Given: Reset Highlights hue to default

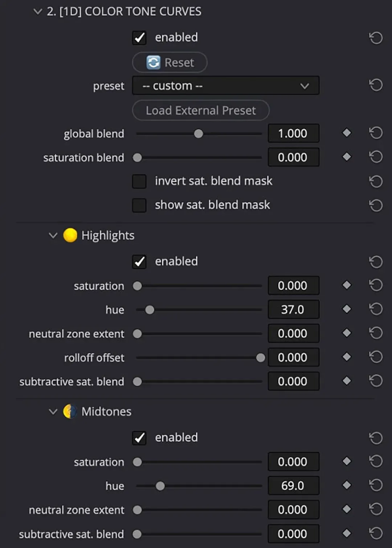Looking at the screenshot, I should point(376,309).
